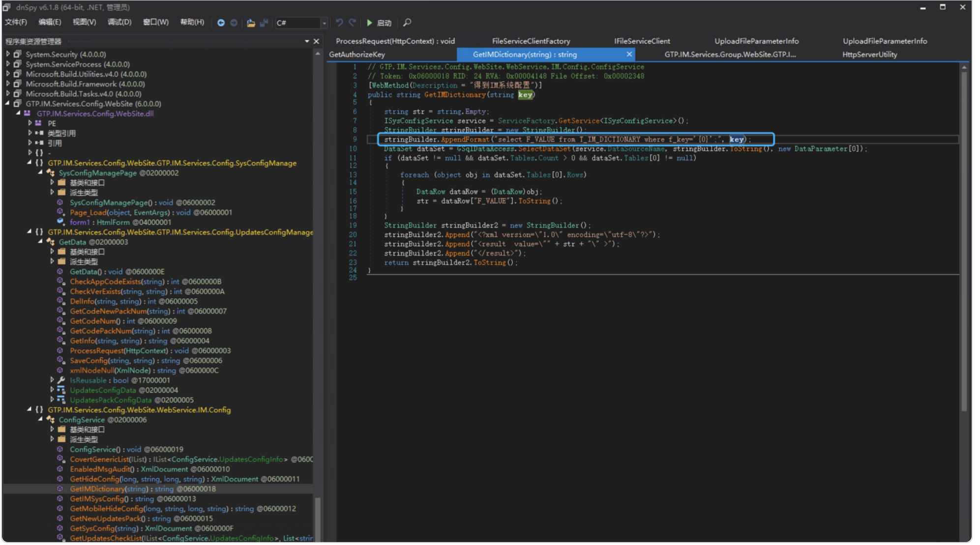The width and height of the screenshot is (980, 545).
Task: Click the undo arrow icon
Action: tap(339, 23)
